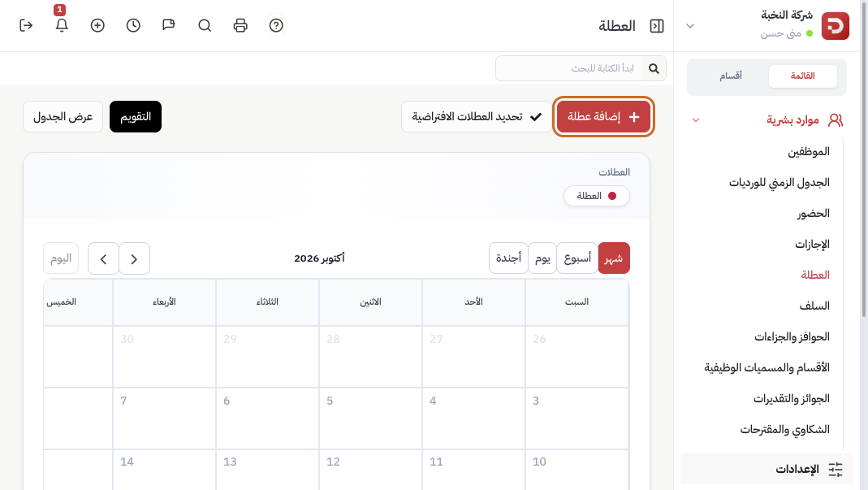This screenshot has width=868, height=490.
Task: Collapse the sidebar using panel toggle icon
Action: coord(657,26)
